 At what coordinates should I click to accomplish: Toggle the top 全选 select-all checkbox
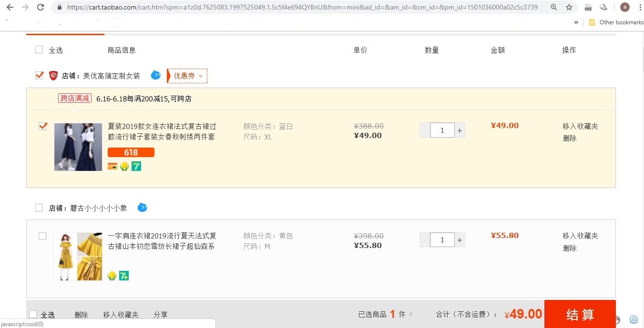tap(39, 50)
